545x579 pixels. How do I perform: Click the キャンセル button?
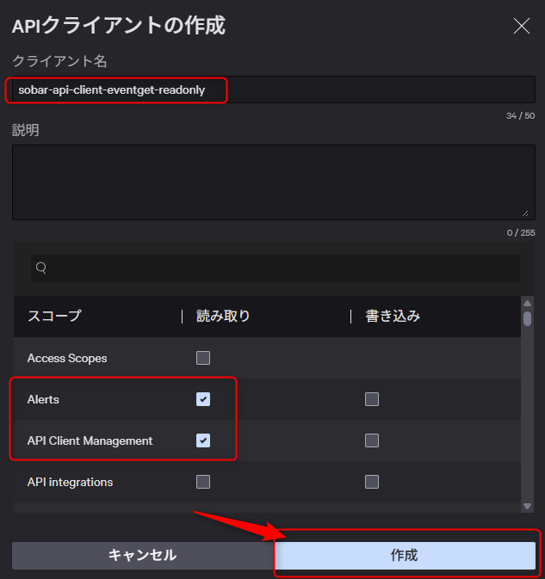(x=143, y=555)
